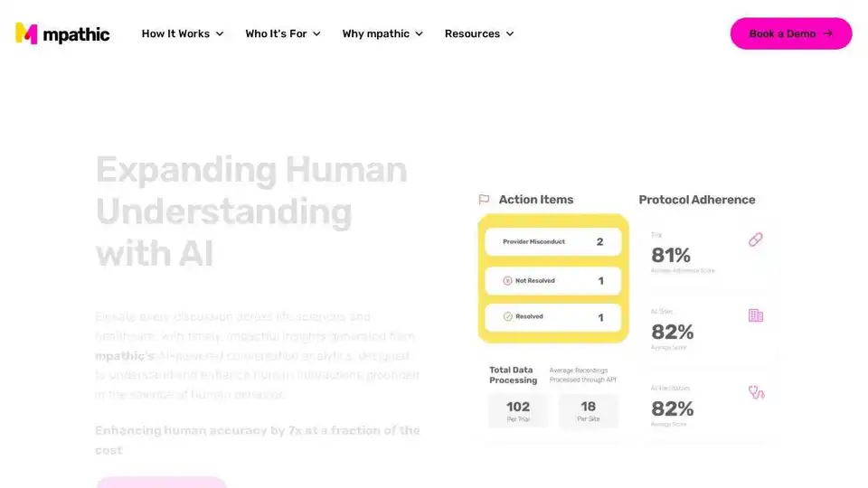Viewport: 868px width, 488px height.
Task: Expand the Who It's For chevron
Action: tap(316, 33)
